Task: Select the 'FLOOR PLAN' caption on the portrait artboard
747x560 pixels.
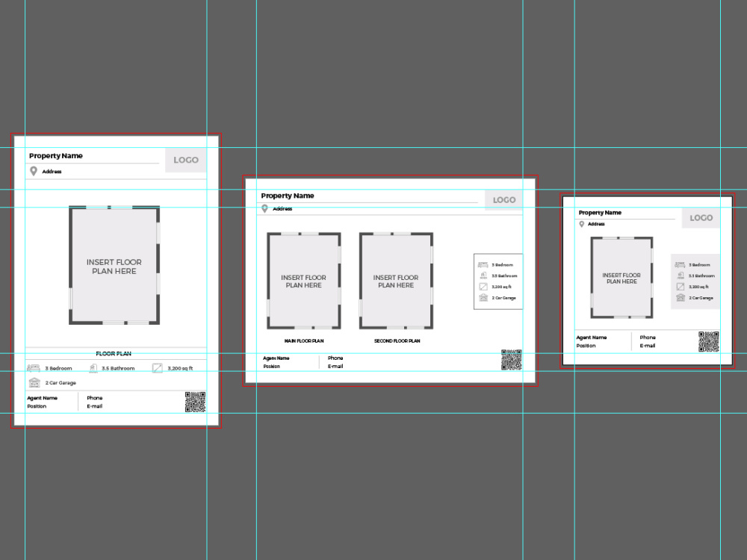Action: pyautogui.click(x=114, y=353)
